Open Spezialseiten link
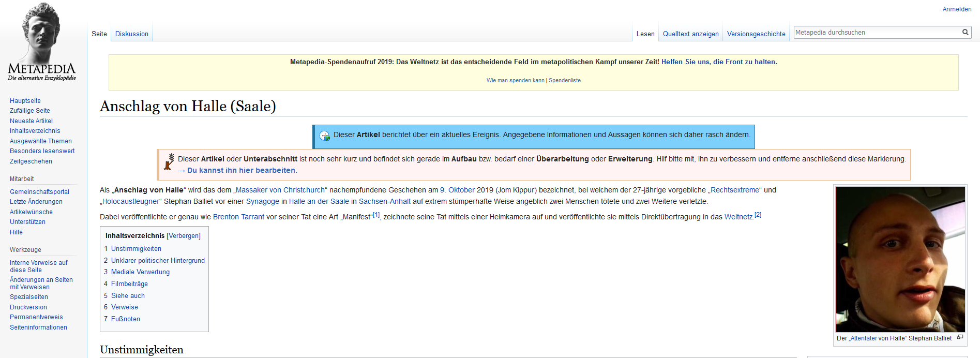The width and height of the screenshot is (980, 358). (29, 297)
